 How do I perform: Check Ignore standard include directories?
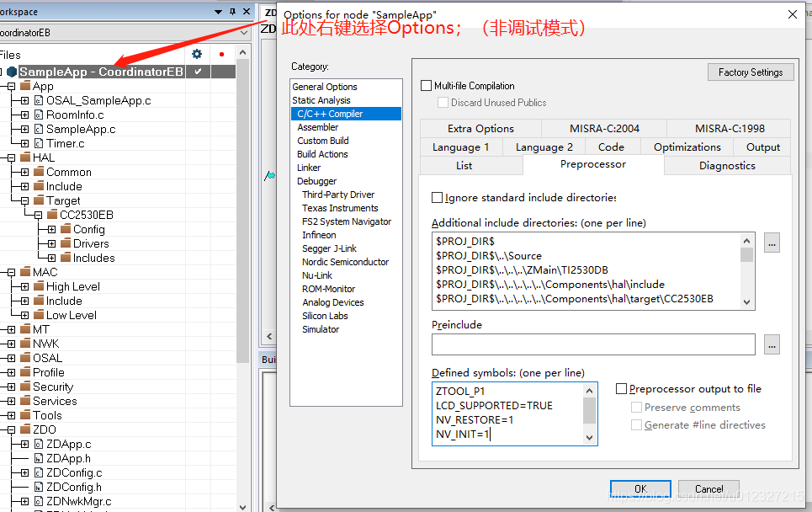pos(437,197)
